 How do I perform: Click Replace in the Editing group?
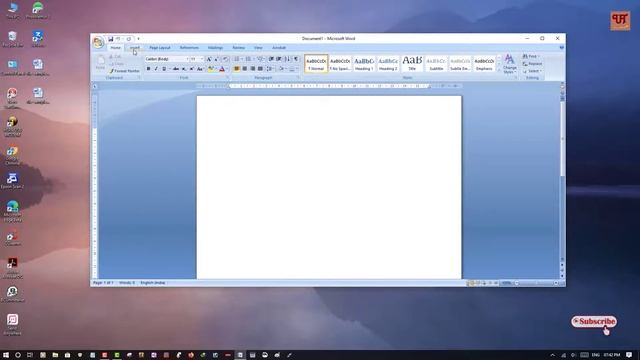tap(532, 64)
